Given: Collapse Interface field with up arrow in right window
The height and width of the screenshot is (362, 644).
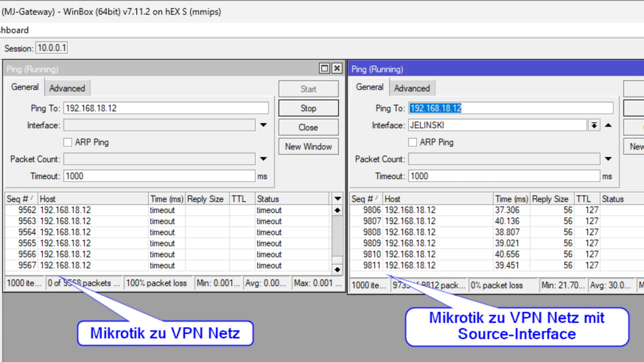Looking at the screenshot, I should tap(608, 125).
